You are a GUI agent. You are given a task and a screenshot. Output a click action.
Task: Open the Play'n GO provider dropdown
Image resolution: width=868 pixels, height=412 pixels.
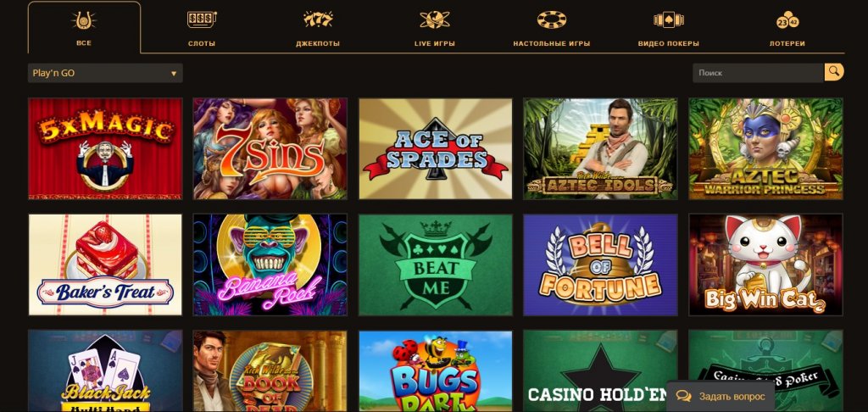105,73
